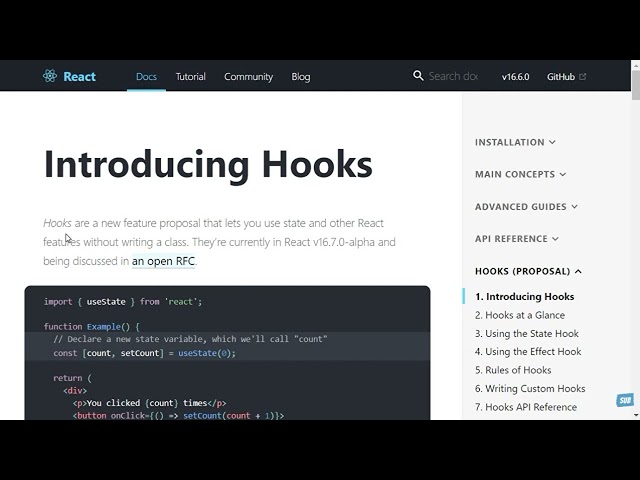Viewport: 640px width, 480px height.
Task: Expand the Advanced Guides sidebar section
Action: click(526, 207)
